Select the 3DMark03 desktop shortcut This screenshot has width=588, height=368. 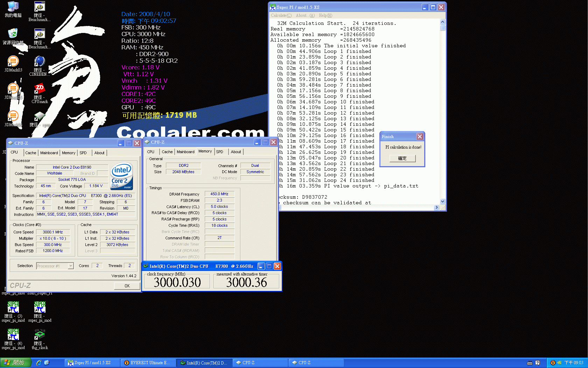(x=13, y=64)
